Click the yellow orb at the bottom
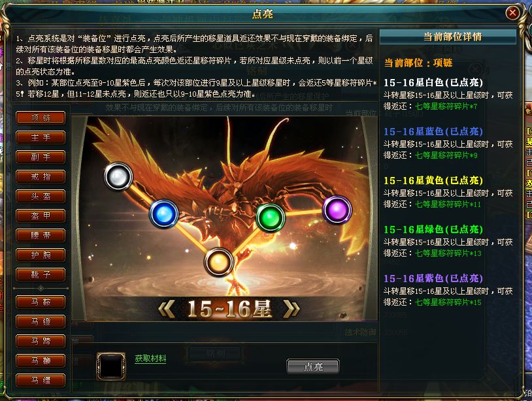Image resolution: width=532 pixels, height=401 pixels. (x=219, y=262)
